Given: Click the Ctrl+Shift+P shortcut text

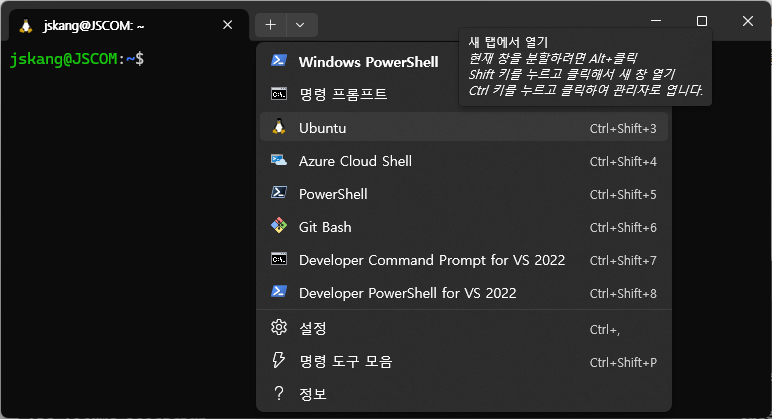Looking at the screenshot, I should tap(623, 362).
